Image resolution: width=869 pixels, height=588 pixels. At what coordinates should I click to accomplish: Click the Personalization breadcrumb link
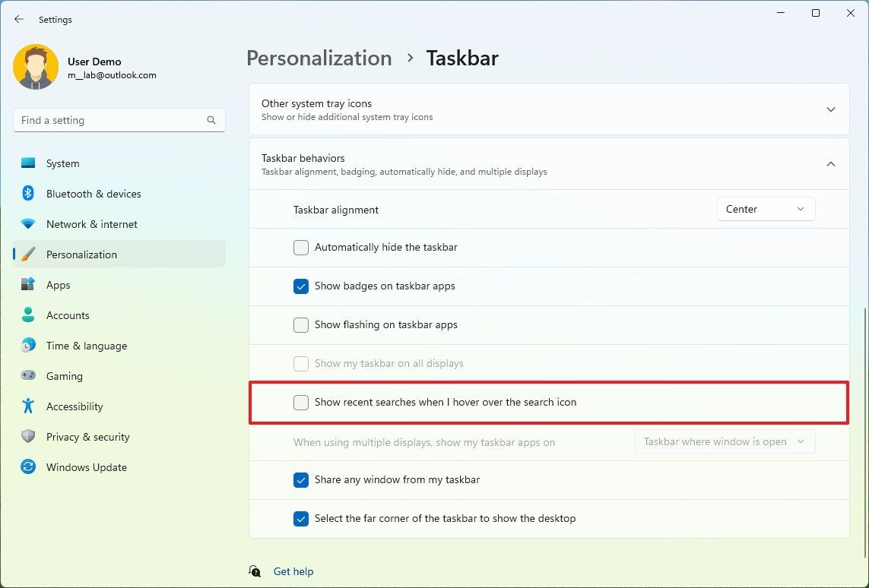click(319, 58)
